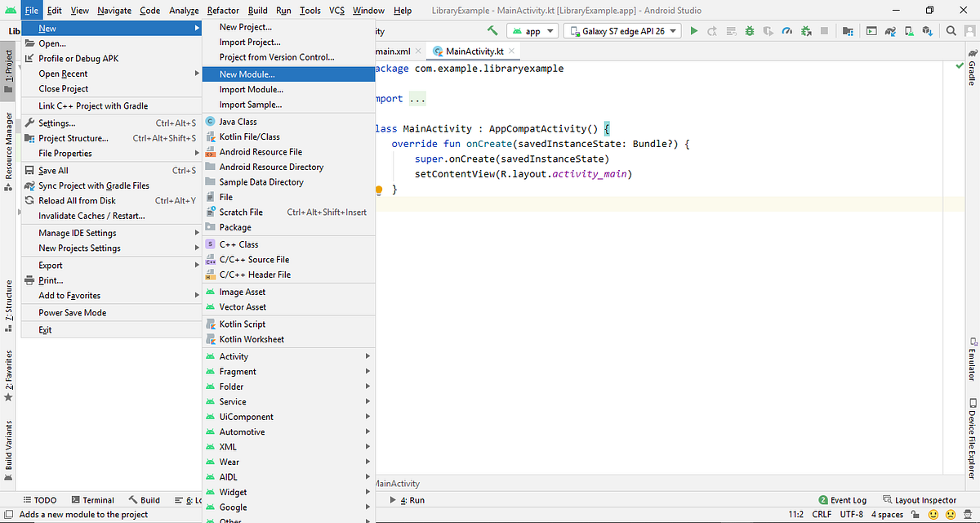Expand the Activity submenu
The width and height of the screenshot is (980, 523).
pos(234,355)
